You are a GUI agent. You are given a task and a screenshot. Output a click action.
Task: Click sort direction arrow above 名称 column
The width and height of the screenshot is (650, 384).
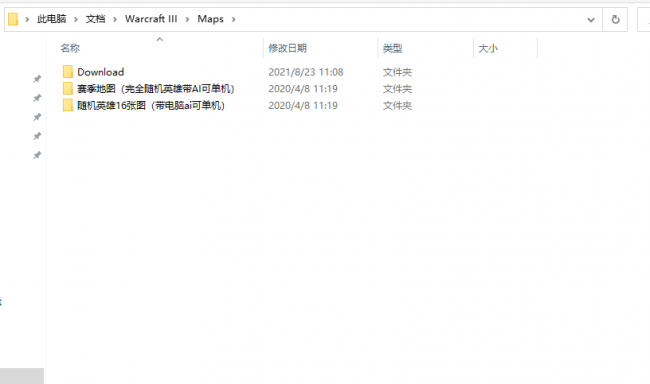tap(160, 39)
